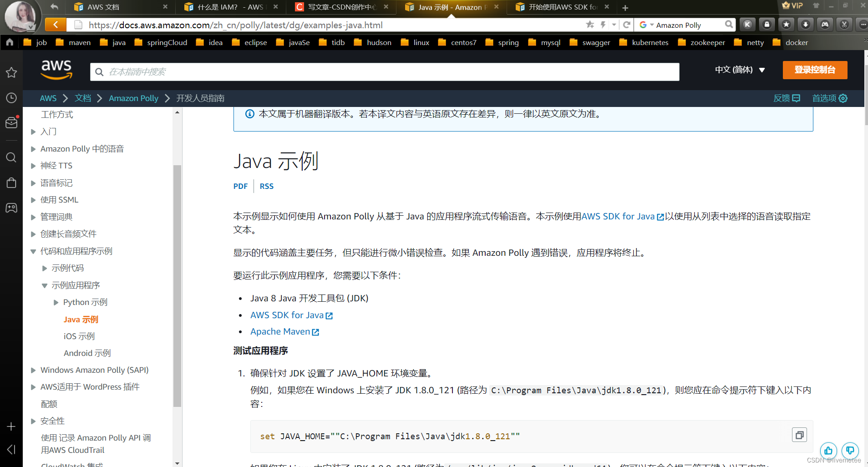The width and height of the screenshot is (868, 467).
Task: Click 反馈 feedback link
Action: point(787,98)
